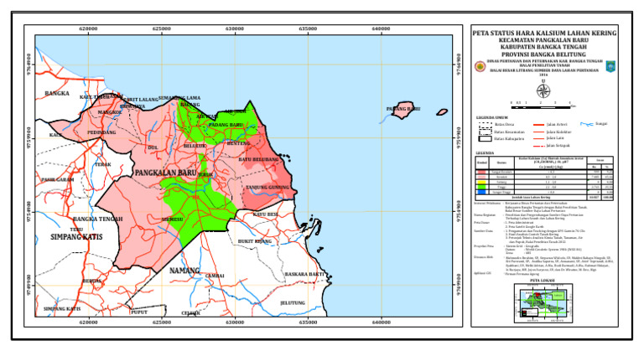Click the Jalan Lain line symbol
This screenshot has height=351, width=644.
pos(538,139)
